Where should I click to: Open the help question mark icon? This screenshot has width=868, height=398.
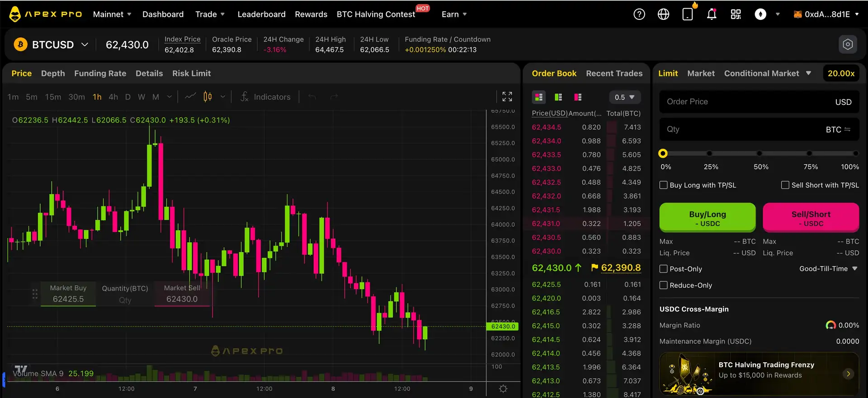point(639,14)
